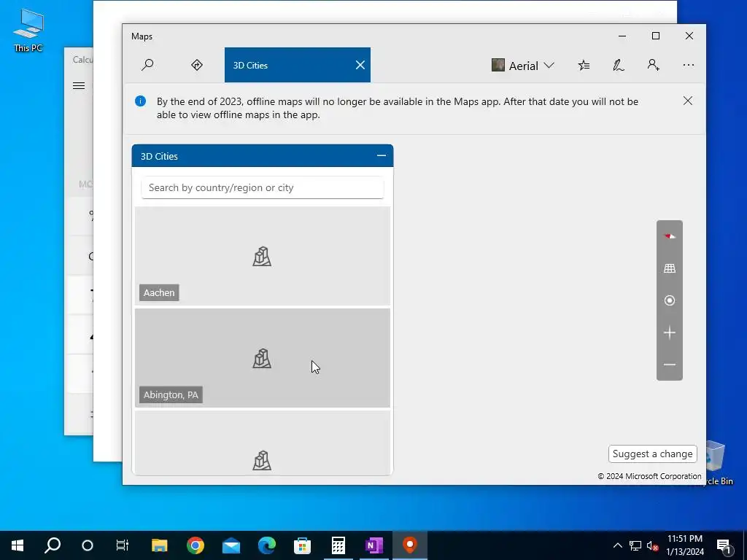
Task: Open the Windows Ink pen toolbar icon
Action: point(619,65)
